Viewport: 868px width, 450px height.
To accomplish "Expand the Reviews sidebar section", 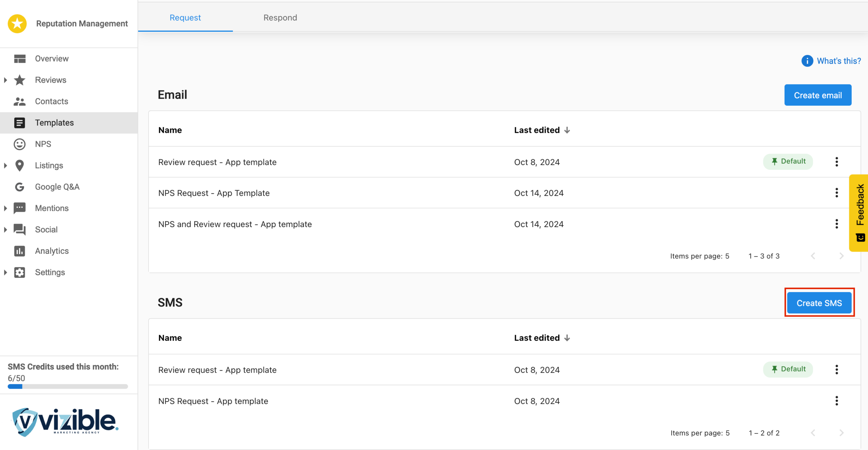I will pos(5,80).
